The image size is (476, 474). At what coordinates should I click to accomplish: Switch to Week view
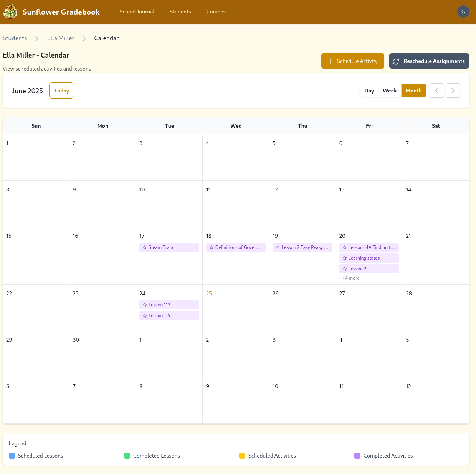tap(390, 91)
